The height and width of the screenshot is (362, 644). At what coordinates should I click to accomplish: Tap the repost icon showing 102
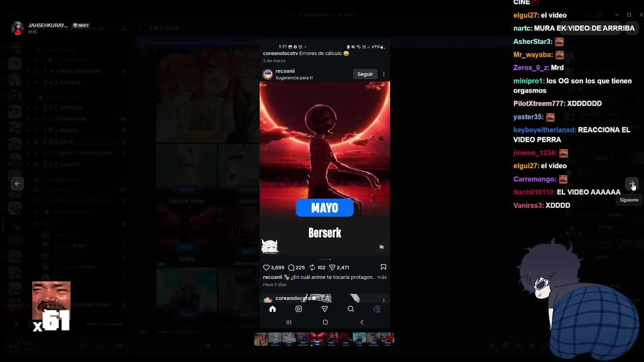click(312, 267)
